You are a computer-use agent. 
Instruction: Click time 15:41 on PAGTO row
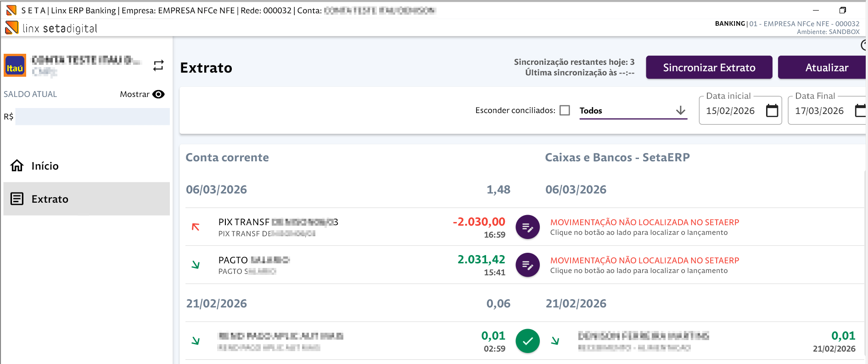pyautogui.click(x=494, y=273)
